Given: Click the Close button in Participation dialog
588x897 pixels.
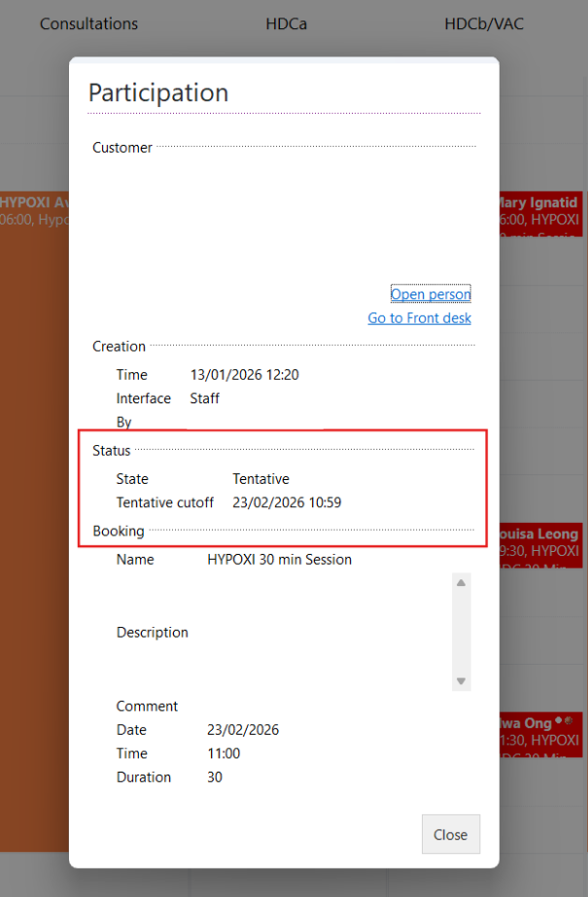Looking at the screenshot, I should tap(450, 834).
